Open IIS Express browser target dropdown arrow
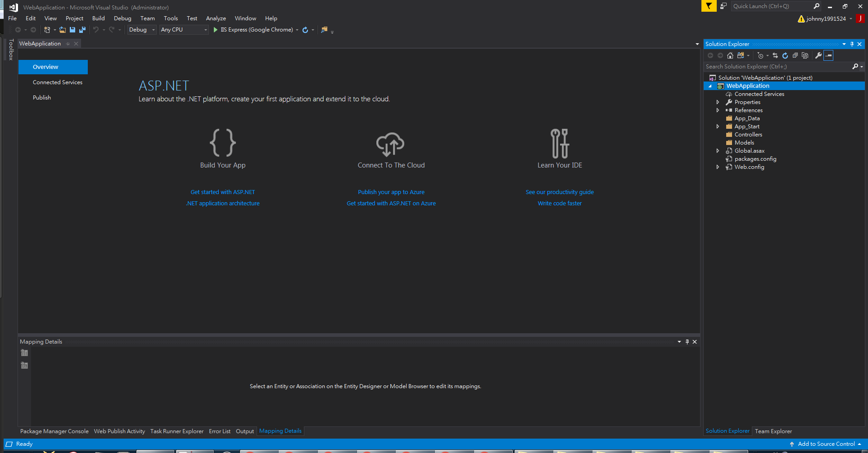868x453 pixels. point(297,30)
